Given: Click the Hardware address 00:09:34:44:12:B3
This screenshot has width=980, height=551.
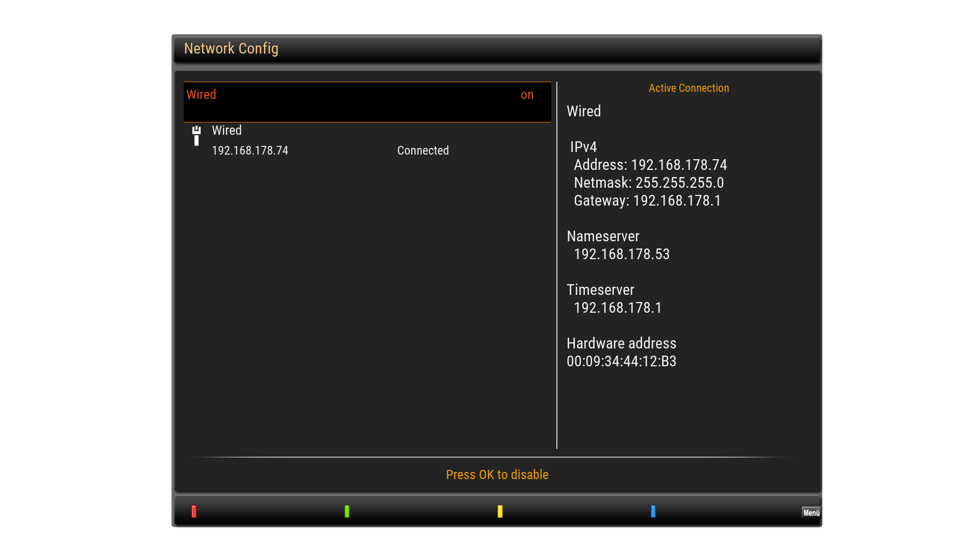Looking at the screenshot, I should [x=621, y=362].
